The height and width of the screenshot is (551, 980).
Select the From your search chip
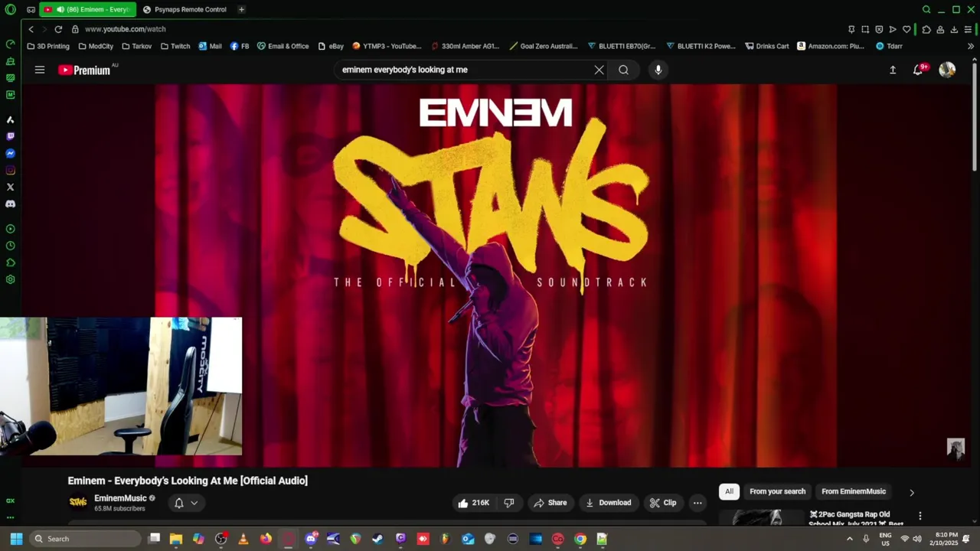(x=777, y=491)
